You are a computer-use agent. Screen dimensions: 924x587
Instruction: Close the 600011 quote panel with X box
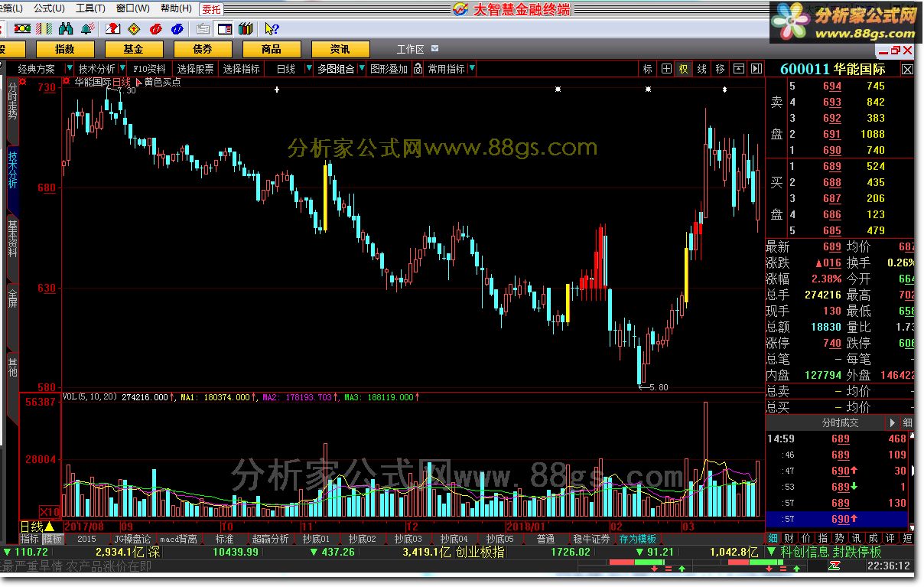click(x=907, y=69)
